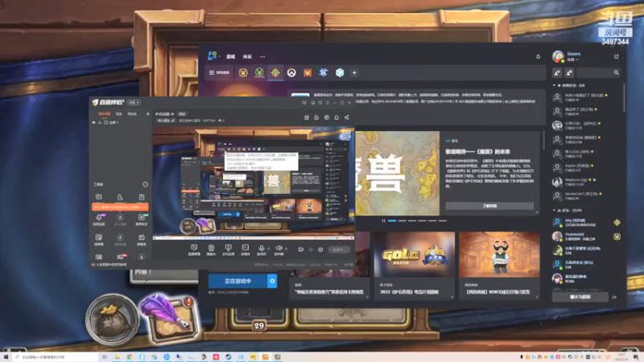Expand the 工具箱 toolbox panel
The height and width of the screenshot is (362, 644).
pos(145,184)
